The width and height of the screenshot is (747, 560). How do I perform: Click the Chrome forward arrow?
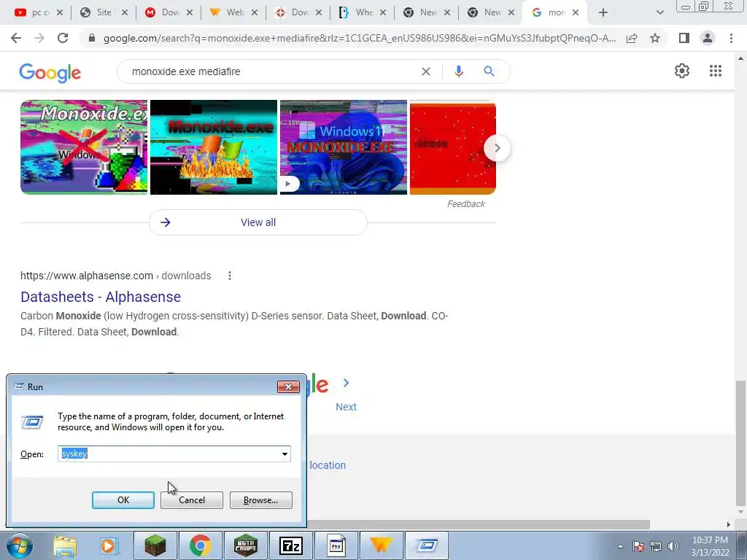coord(39,38)
